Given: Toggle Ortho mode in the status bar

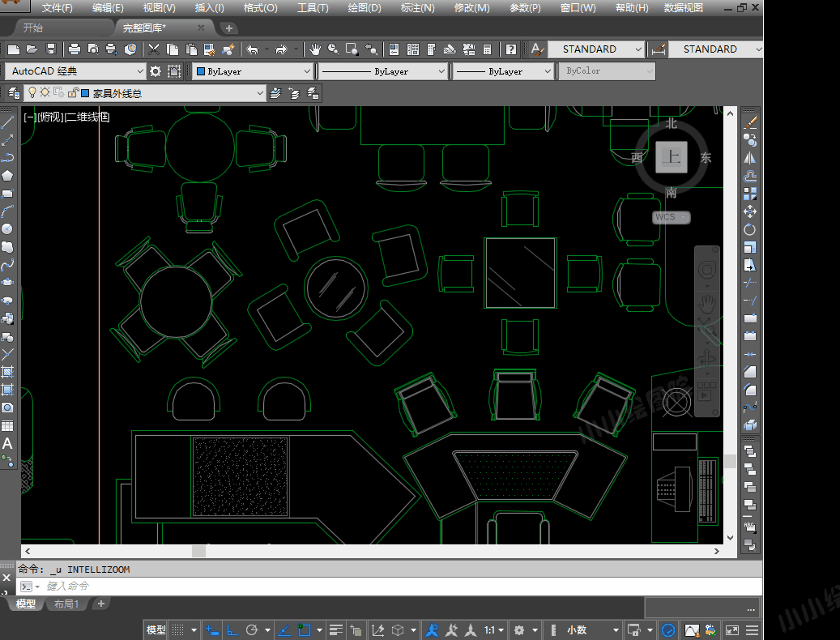Looking at the screenshot, I should click(x=232, y=630).
